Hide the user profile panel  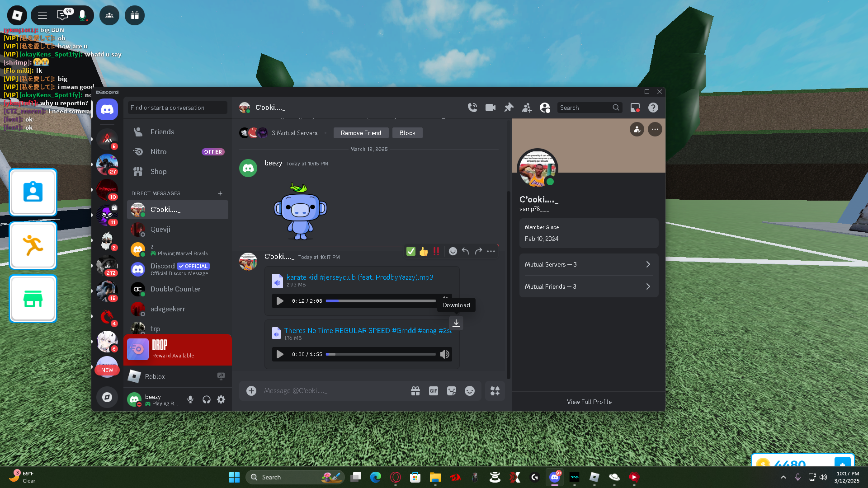(x=545, y=108)
